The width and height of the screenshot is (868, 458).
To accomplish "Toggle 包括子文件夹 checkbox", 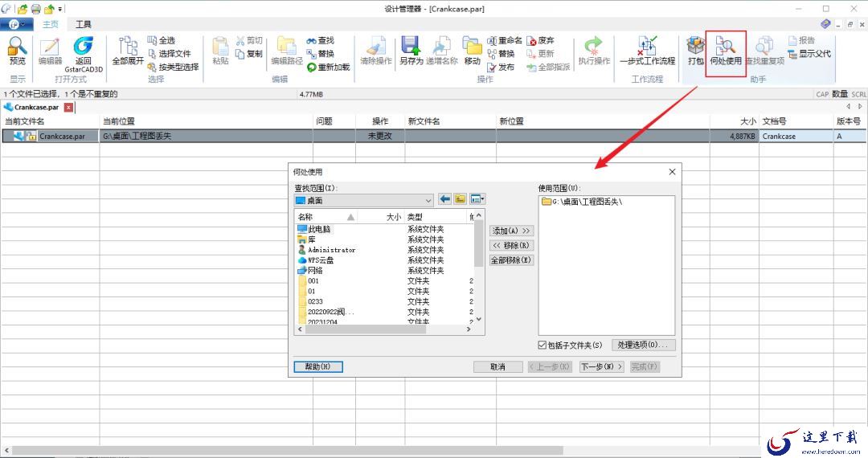I will (542, 346).
